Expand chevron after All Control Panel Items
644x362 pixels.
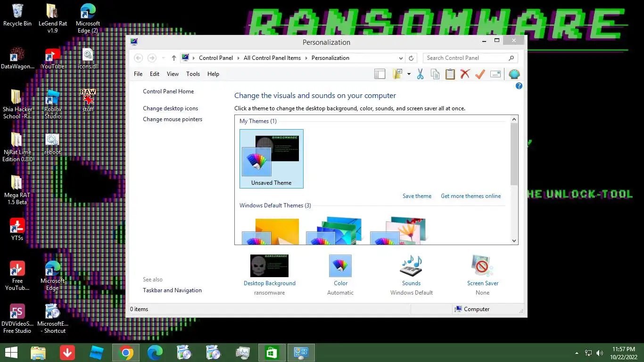(x=306, y=58)
